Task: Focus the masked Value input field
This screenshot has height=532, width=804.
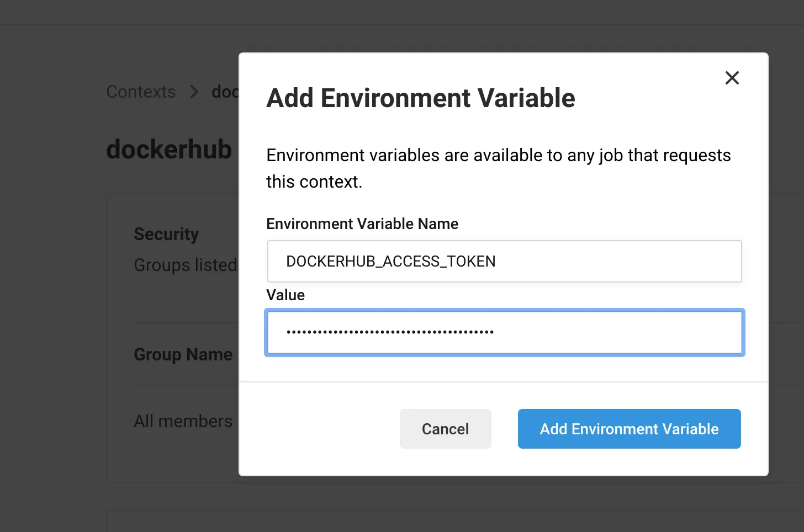Action: click(504, 332)
